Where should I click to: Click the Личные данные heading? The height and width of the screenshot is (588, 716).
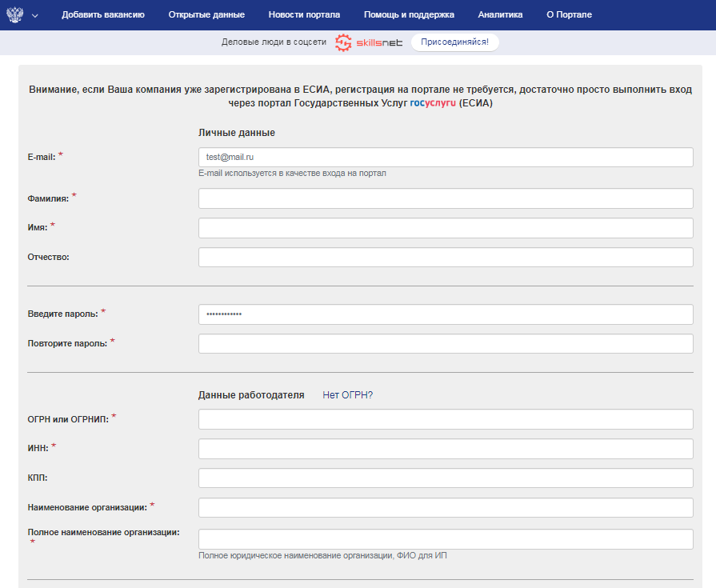[237, 133]
